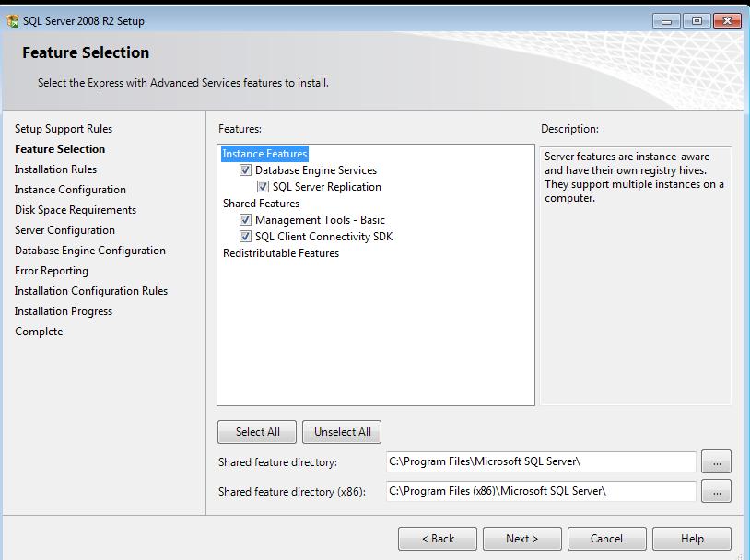Open Help for Feature Selection
Image resolution: width=750 pixels, height=560 pixels.
(692, 539)
